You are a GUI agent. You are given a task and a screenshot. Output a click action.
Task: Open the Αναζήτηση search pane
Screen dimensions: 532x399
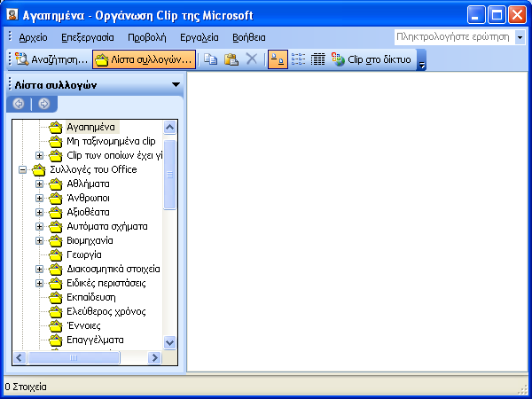pos(51,59)
